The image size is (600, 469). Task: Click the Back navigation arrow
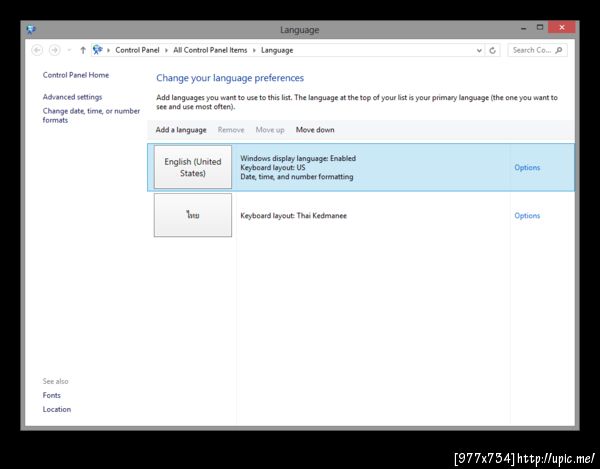click(37, 50)
